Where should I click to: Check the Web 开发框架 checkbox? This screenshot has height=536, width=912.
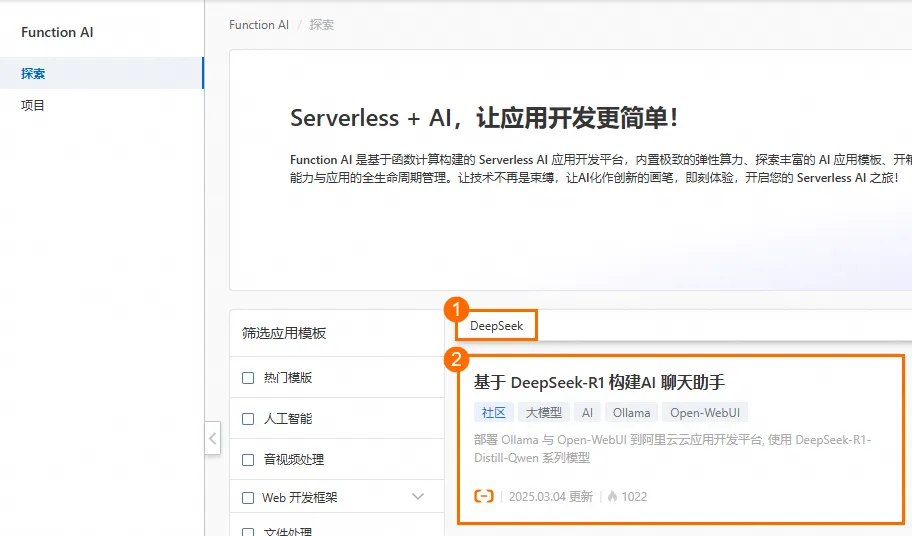pyautogui.click(x=248, y=498)
